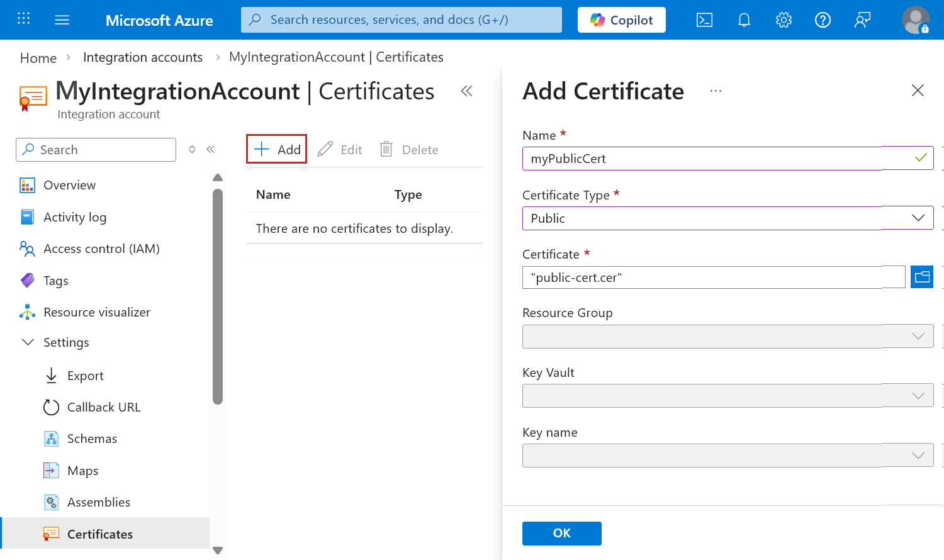Close the Add Certificate panel
This screenshot has height=560, width=944.
tap(918, 91)
